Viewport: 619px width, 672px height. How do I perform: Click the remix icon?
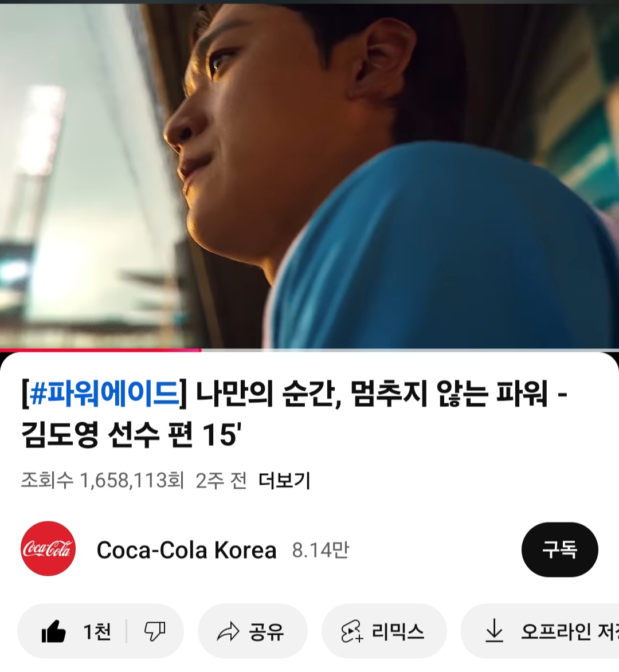point(352,632)
